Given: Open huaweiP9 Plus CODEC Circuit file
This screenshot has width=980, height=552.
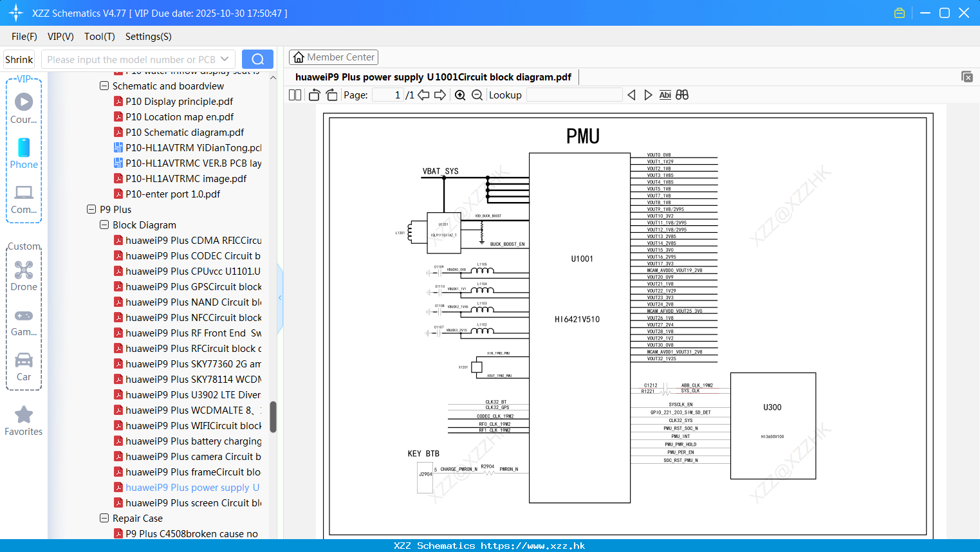Looking at the screenshot, I should click(187, 255).
